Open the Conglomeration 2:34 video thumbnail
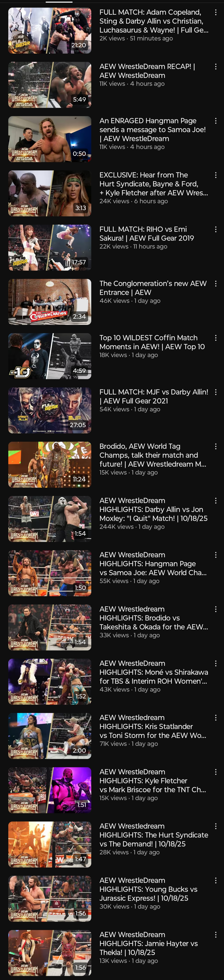The width and height of the screenshot is (224, 980). (x=50, y=302)
